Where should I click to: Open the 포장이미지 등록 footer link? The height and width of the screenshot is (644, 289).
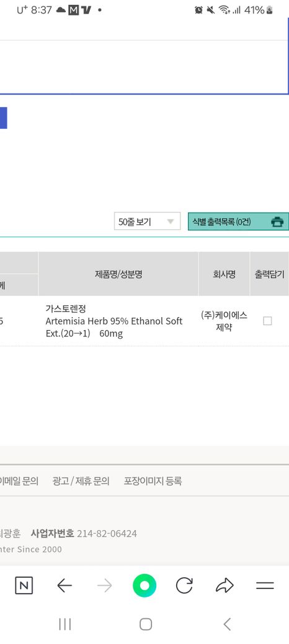153,481
